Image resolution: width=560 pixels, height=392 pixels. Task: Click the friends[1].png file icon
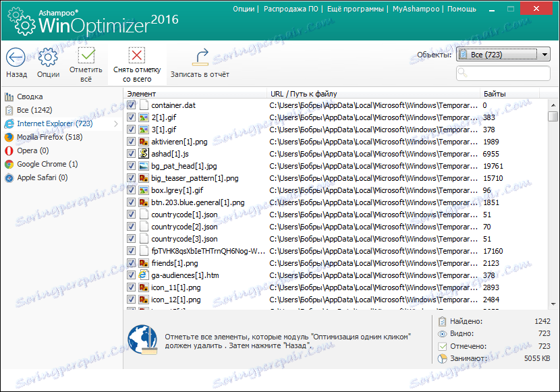click(x=144, y=262)
